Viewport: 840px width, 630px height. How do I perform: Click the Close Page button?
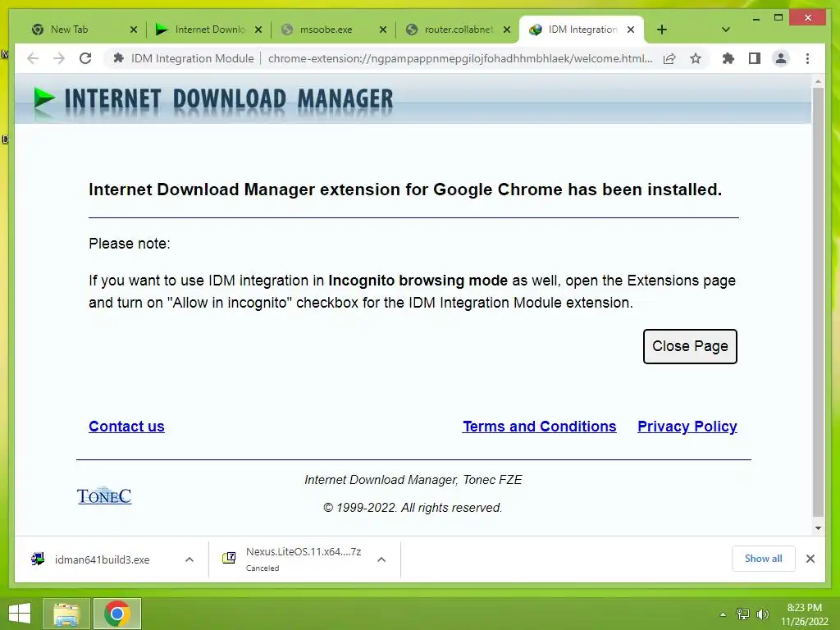690,347
